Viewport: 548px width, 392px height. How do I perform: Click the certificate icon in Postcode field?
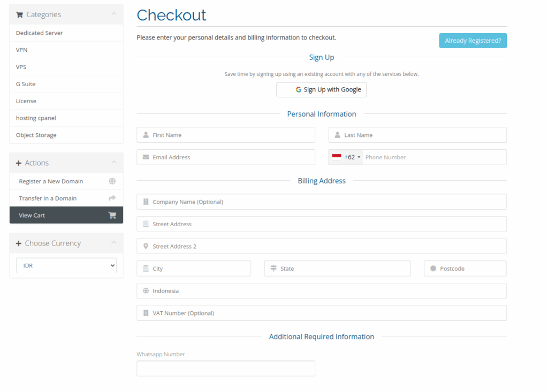pyautogui.click(x=433, y=268)
